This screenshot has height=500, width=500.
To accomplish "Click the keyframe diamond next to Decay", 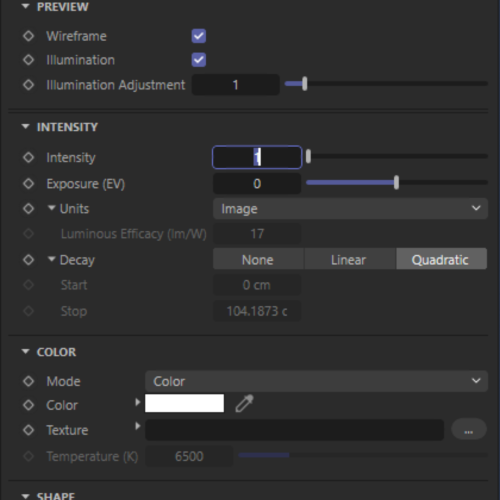I will click(x=28, y=260).
